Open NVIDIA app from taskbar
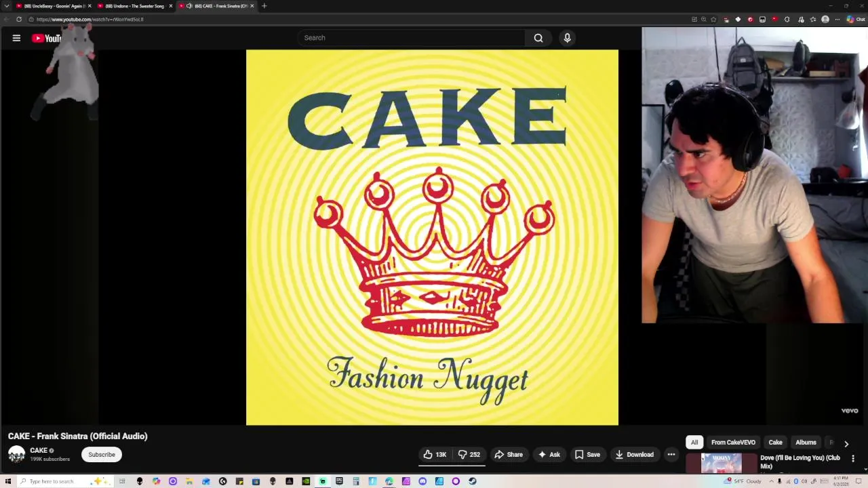868x488 pixels. [x=305, y=481]
